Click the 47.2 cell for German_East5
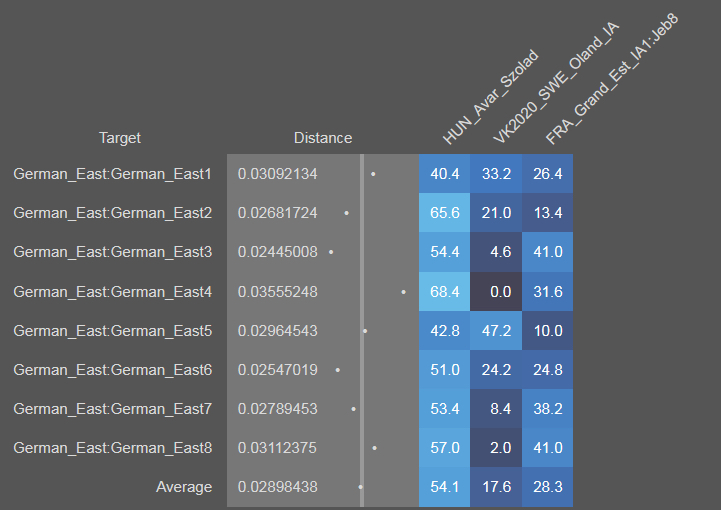This screenshot has height=510, width=721. [x=496, y=331]
